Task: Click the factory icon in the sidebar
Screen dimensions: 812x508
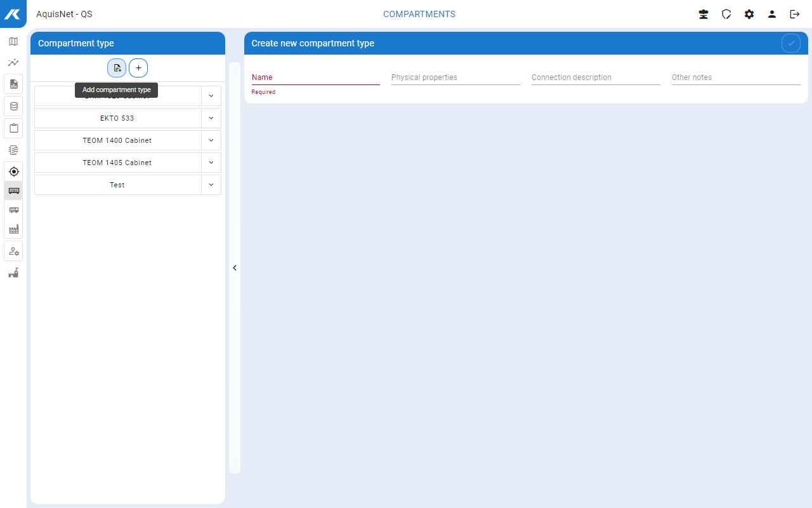Action: [x=13, y=229]
